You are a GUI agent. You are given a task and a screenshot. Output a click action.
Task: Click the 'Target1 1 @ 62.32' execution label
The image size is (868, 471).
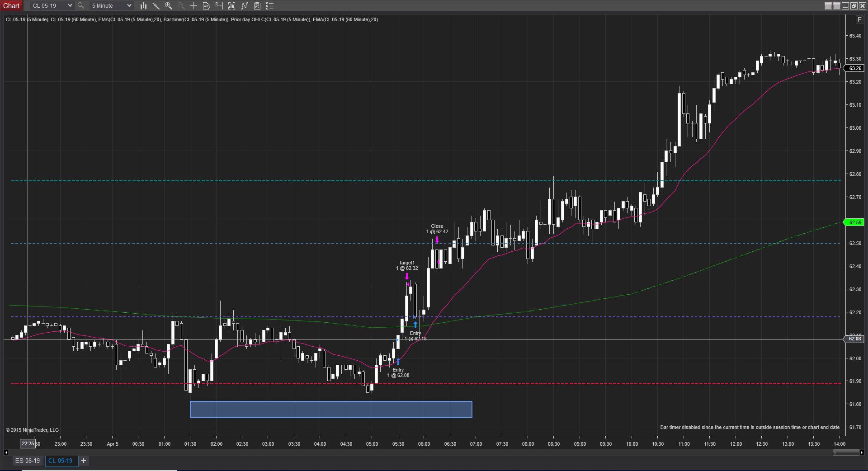(407, 265)
